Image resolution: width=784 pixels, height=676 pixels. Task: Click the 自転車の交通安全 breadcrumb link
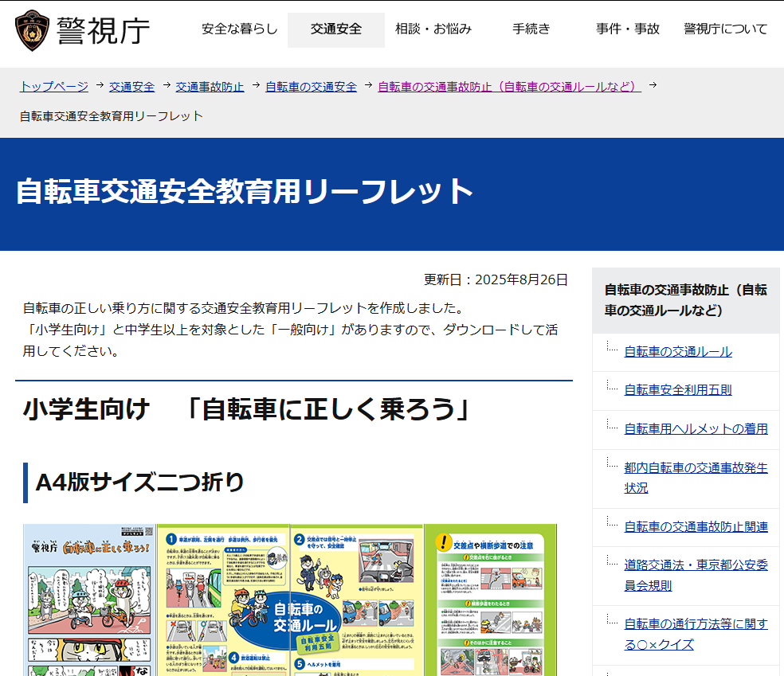pos(311,87)
